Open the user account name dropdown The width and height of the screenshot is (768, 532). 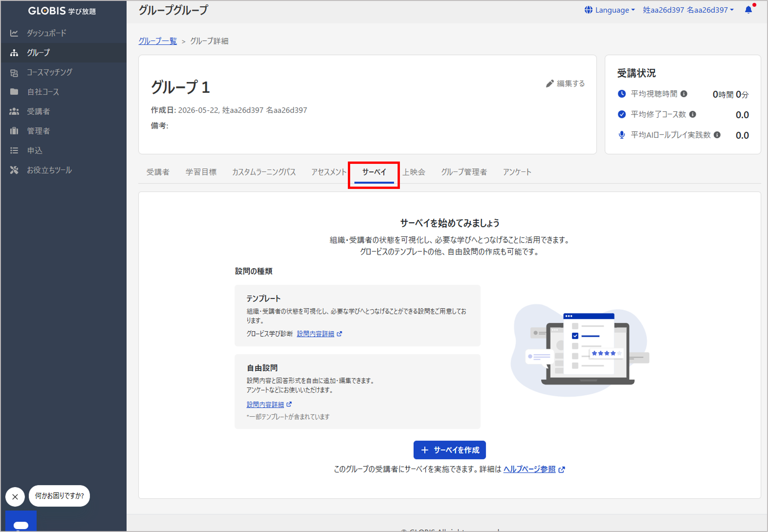688,10
